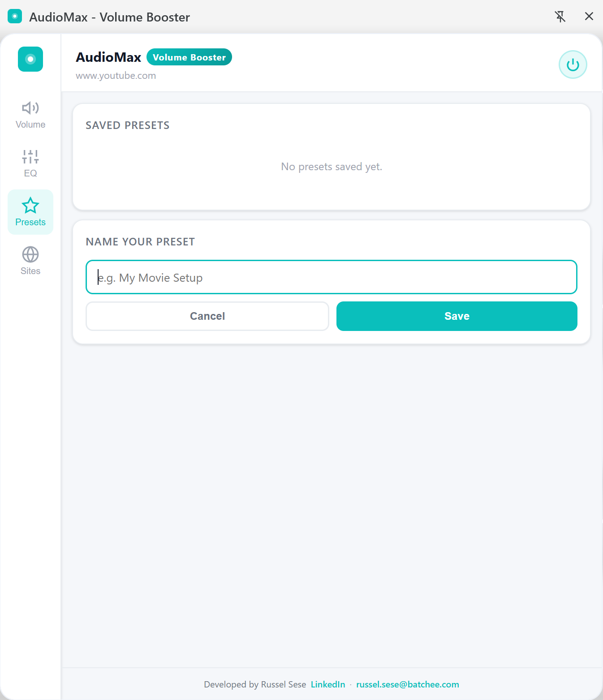603x700 pixels.
Task: Focus the preset name input field
Action: 331,277
